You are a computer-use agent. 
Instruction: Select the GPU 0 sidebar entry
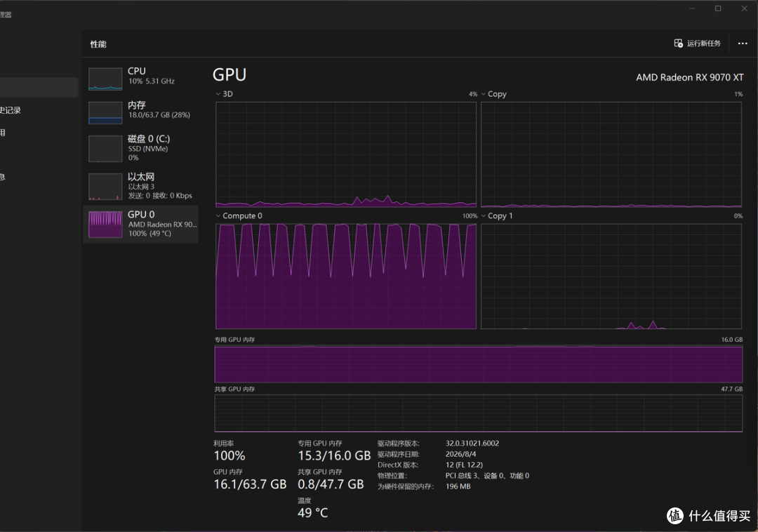point(140,224)
